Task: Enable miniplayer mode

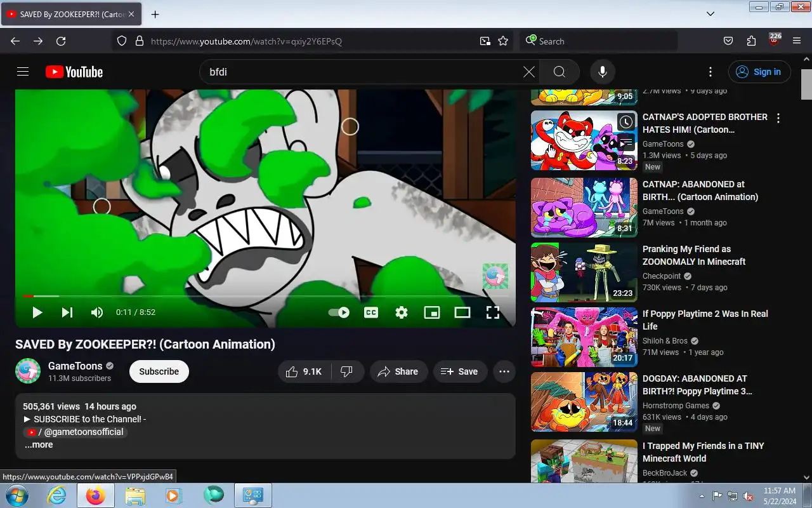Action: coord(432,312)
